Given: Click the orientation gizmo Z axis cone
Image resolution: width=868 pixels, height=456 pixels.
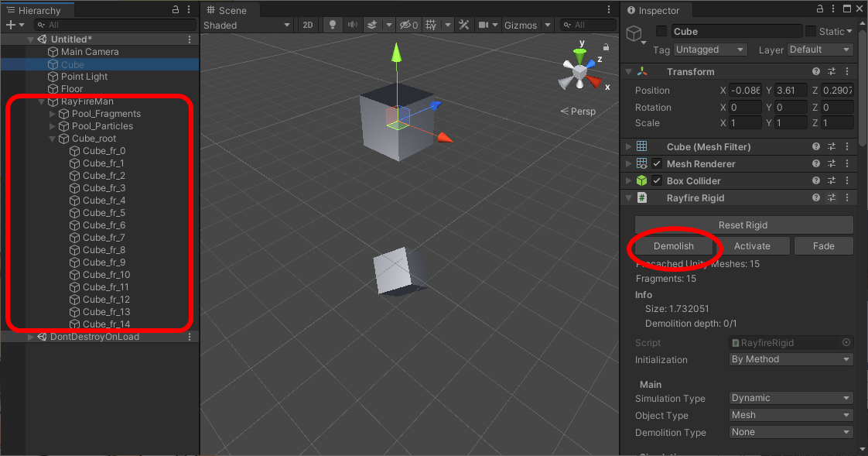Looking at the screenshot, I should pos(591,63).
